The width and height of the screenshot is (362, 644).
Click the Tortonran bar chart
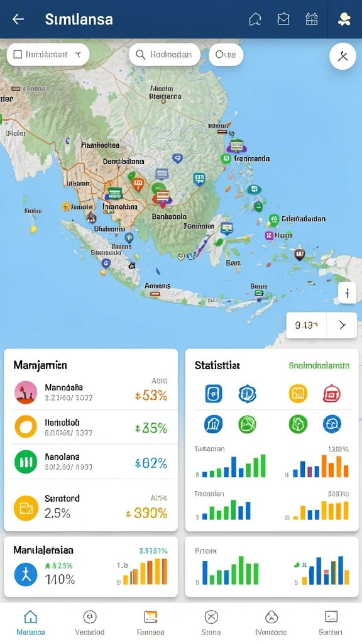(x=234, y=466)
